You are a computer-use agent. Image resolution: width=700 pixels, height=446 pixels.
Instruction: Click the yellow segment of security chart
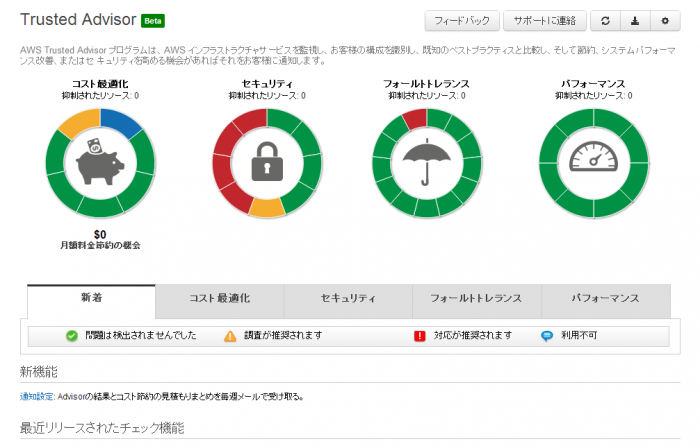(x=267, y=208)
